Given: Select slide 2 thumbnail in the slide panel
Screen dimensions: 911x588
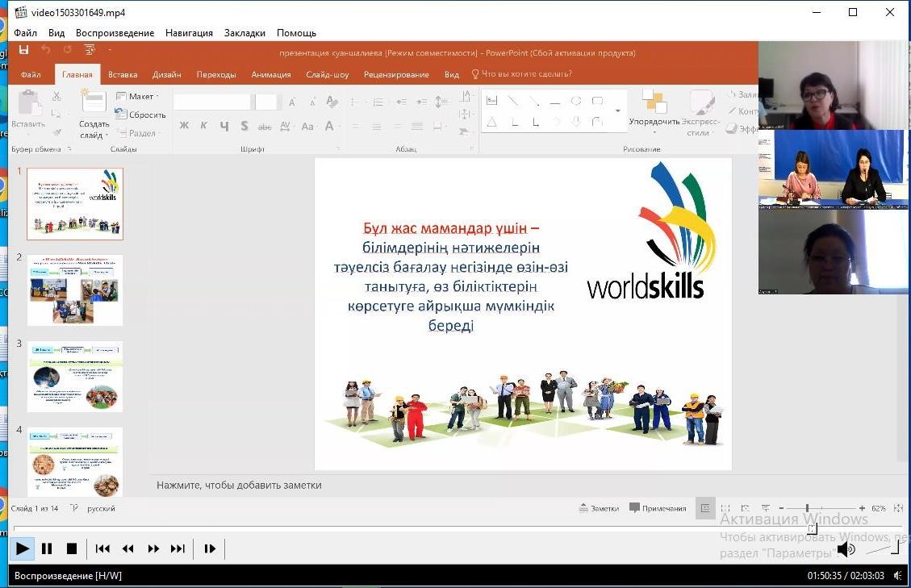Looking at the screenshot, I should coord(75,290).
